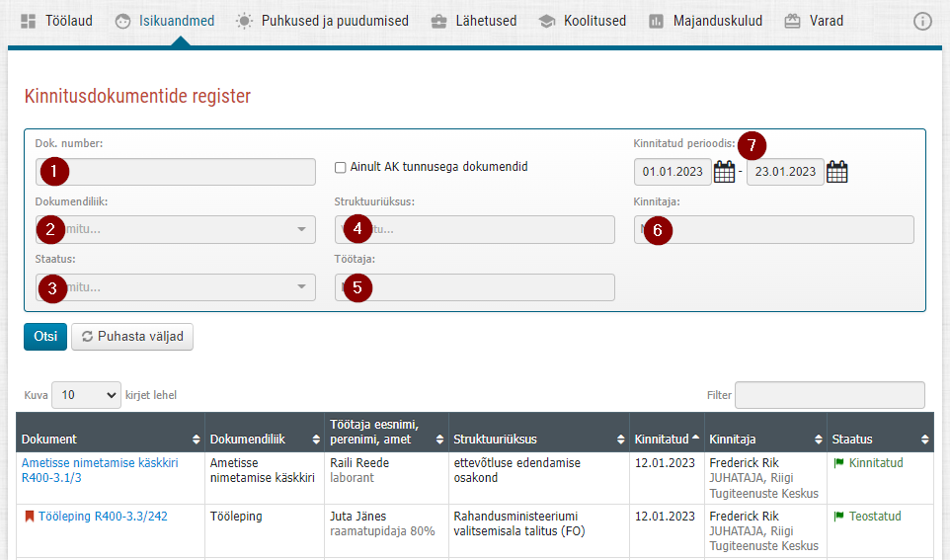Viewport: 950px width, 560px height.
Task: Click into the table Filter field
Action: 830,395
